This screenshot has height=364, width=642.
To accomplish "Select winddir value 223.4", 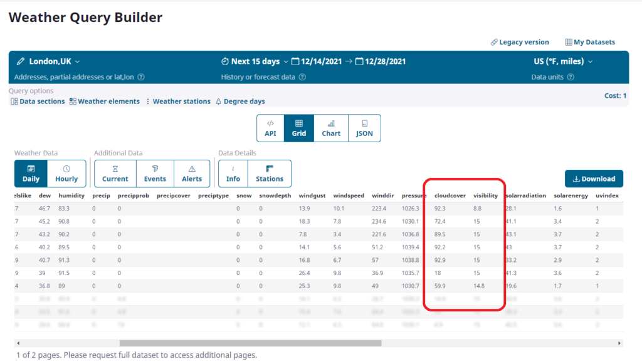I will tap(379, 209).
